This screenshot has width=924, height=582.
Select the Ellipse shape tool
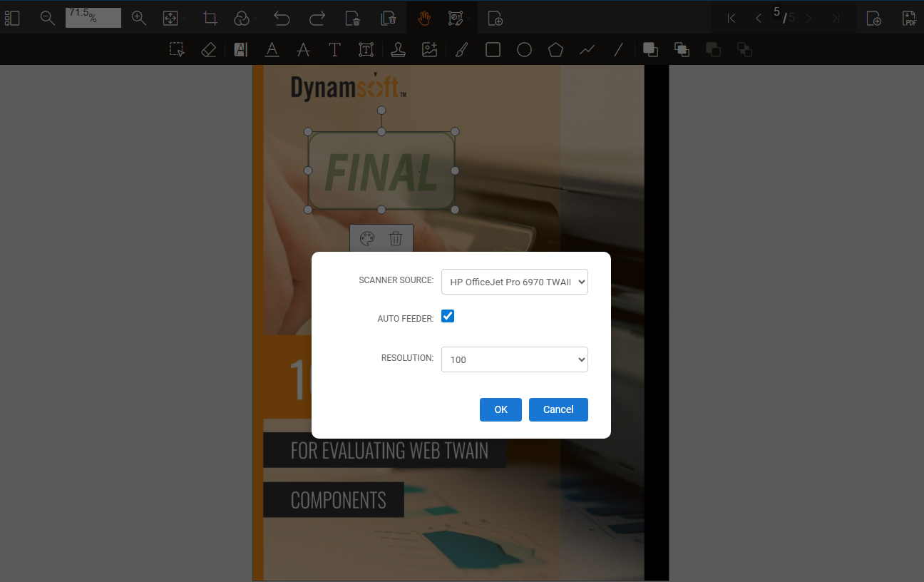(x=524, y=49)
